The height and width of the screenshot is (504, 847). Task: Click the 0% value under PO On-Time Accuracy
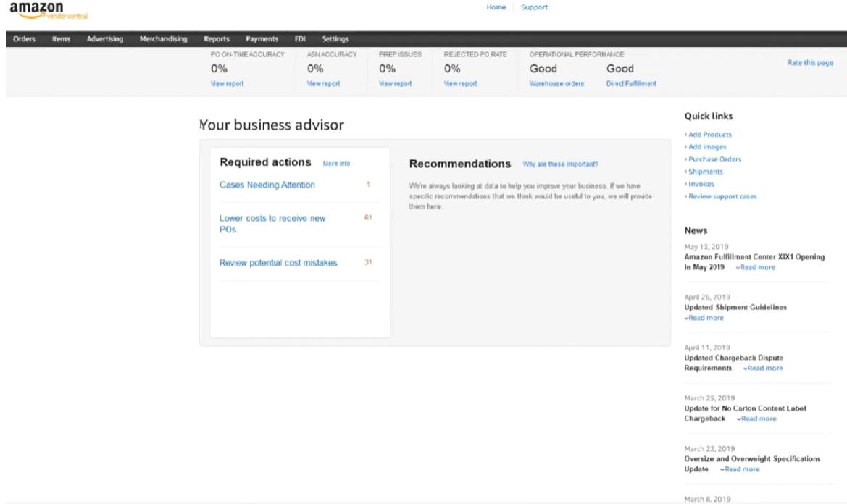pos(219,69)
